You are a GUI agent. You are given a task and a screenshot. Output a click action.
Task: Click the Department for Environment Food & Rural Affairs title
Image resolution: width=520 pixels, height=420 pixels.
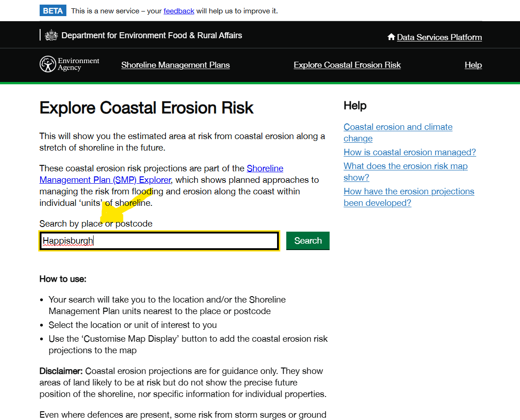click(x=152, y=35)
